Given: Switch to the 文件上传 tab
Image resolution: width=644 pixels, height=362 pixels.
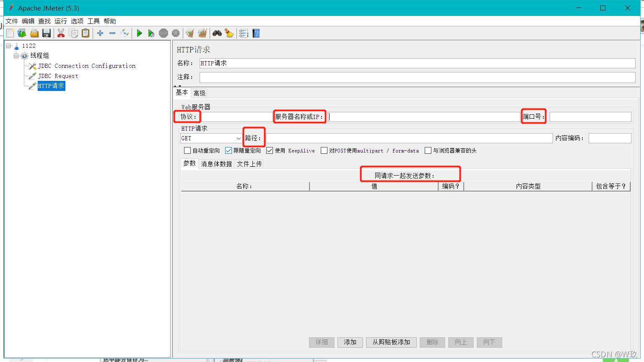Looking at the screenshot, I should pos(249,164).
